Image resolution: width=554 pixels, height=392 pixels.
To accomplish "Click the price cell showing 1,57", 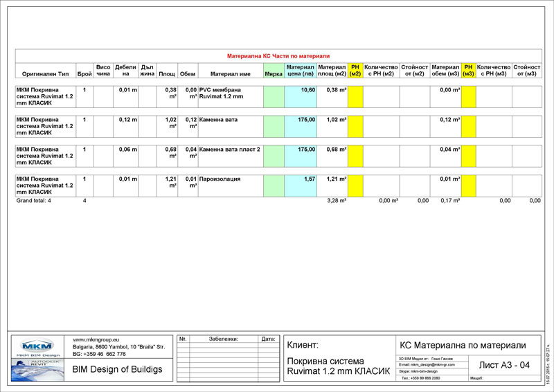I will pos(301,186).
